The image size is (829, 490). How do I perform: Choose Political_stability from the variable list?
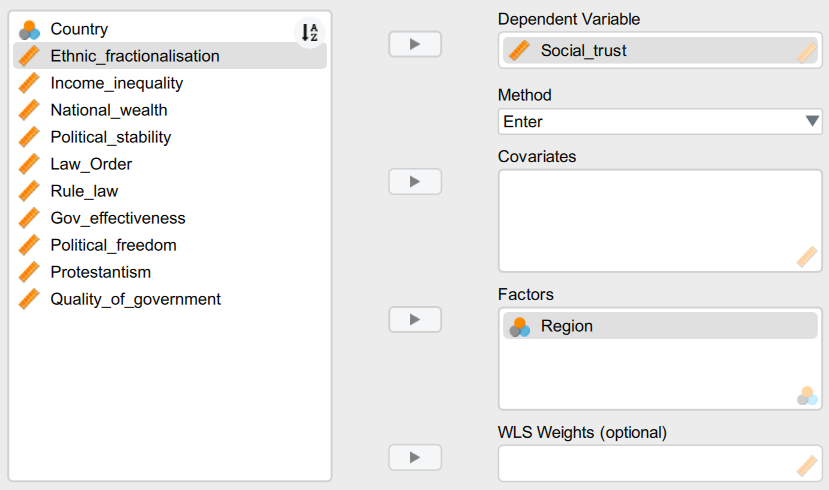[111, 138]
